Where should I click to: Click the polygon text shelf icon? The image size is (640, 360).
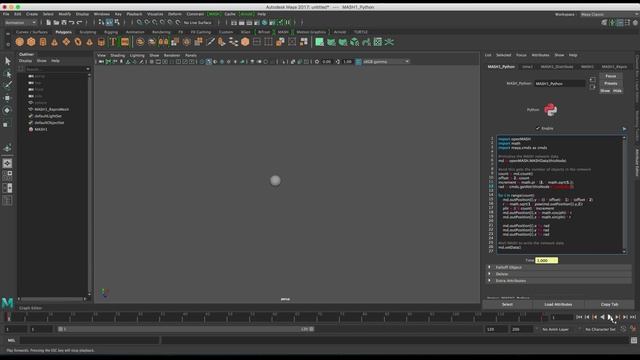click(113, 42)
